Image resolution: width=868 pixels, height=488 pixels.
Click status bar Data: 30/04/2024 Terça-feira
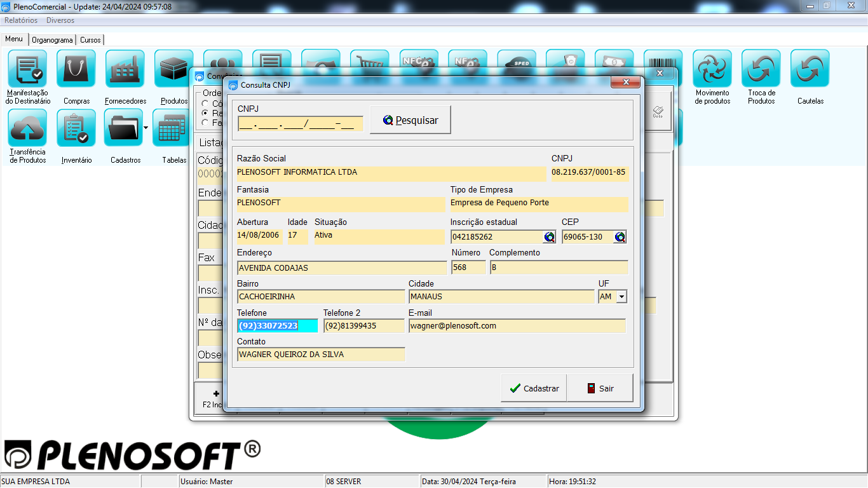pyautogui.click(x=483, y=482)
